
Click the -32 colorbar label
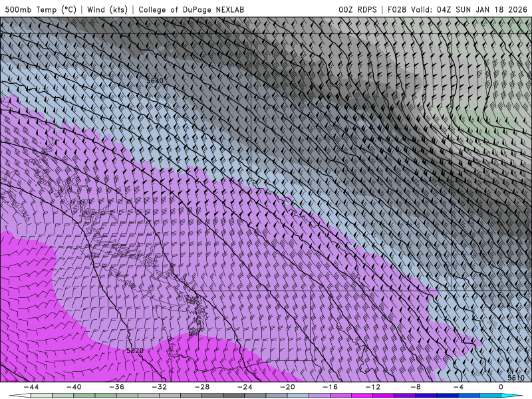pyautogui.click(x=160, y=387)
